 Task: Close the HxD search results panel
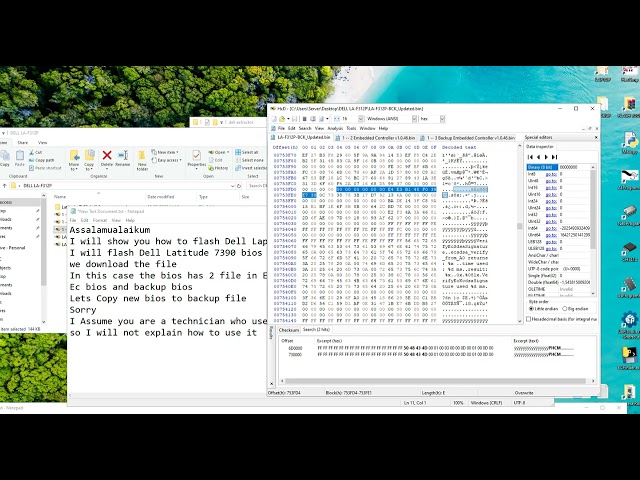point(272,383)
